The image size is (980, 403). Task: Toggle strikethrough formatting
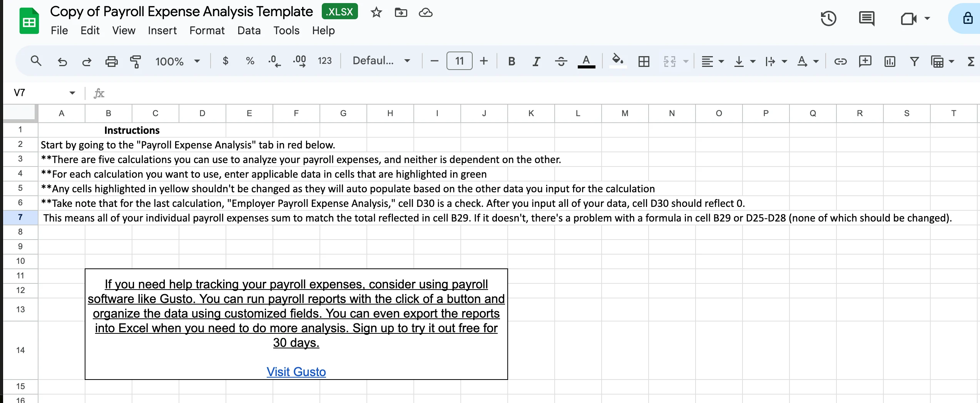561,61
